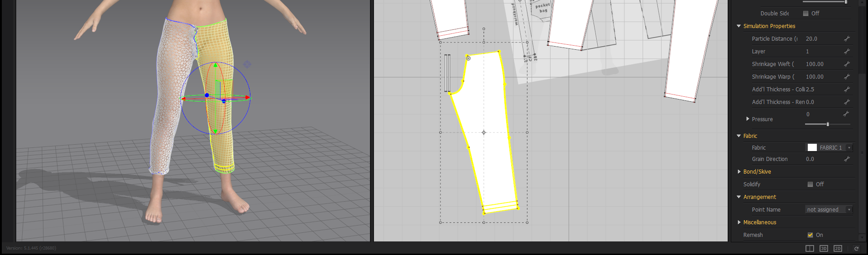Click the 'Grain Direction' label
The width and height of the screenshot is (868, 255).
(x=770, y=159)
